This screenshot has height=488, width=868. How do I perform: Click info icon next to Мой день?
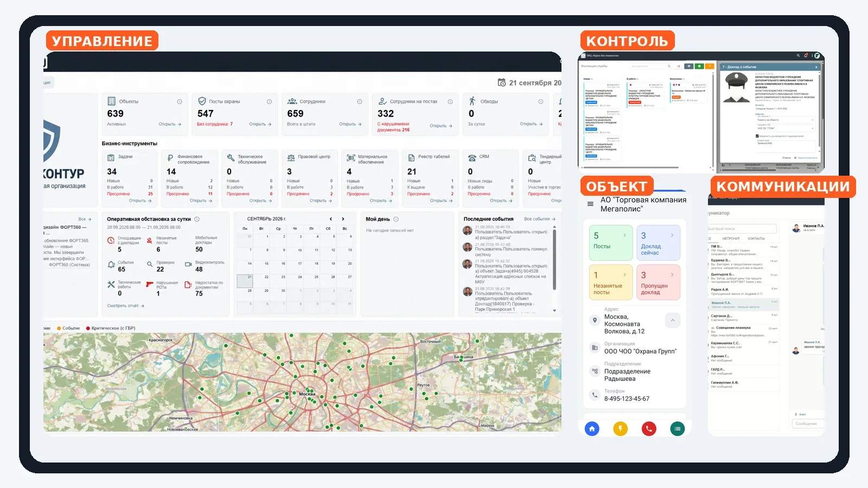pyautogui.click(x=396, y=219)
